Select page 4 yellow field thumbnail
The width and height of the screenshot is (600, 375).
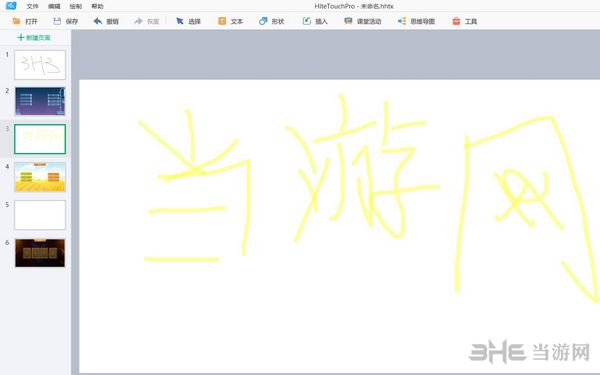click(x=40, y=177)
